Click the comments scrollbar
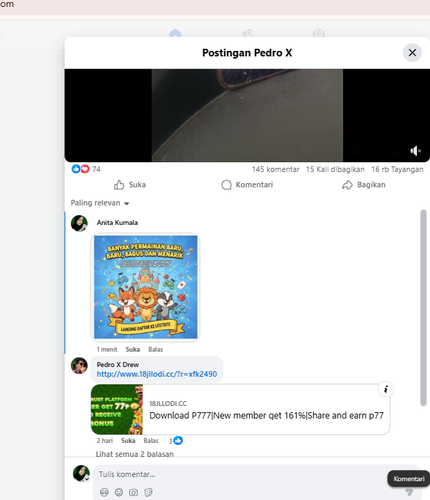 click(423, 308)
